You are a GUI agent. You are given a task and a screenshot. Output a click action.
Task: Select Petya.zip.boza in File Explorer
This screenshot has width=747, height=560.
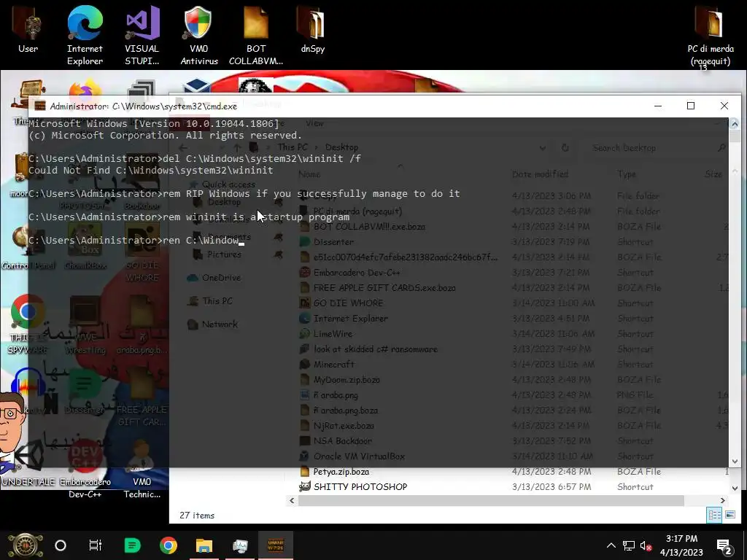(x=341, y=472)
